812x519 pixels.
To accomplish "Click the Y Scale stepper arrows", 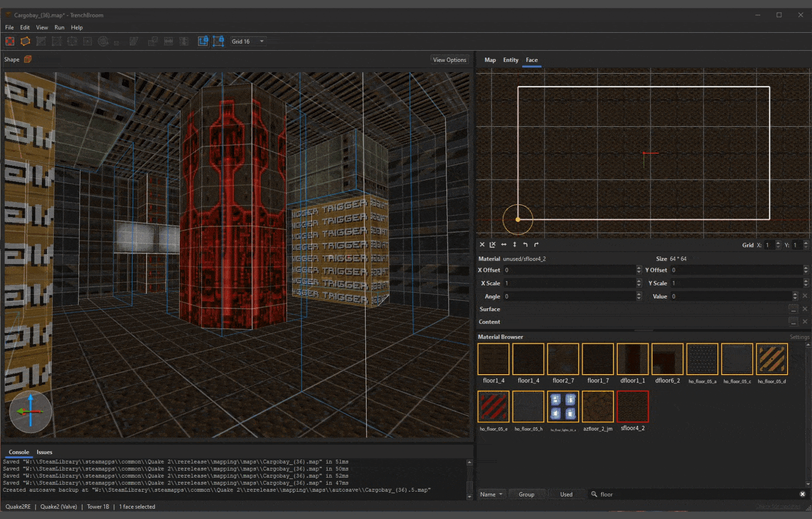I will point(806,283).
